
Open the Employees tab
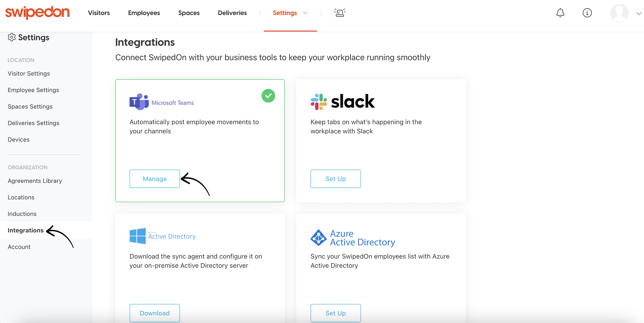pyautogui.click(x=144, y=13)
